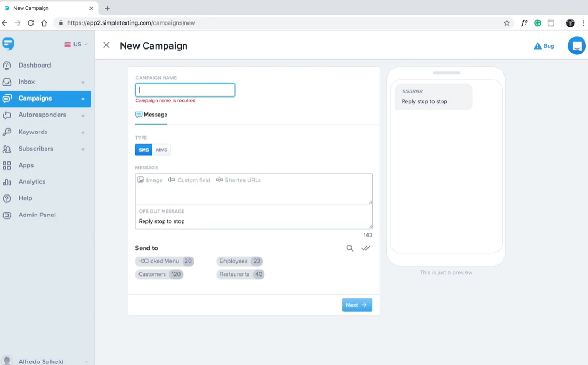Insert an Image into the message

150,180
